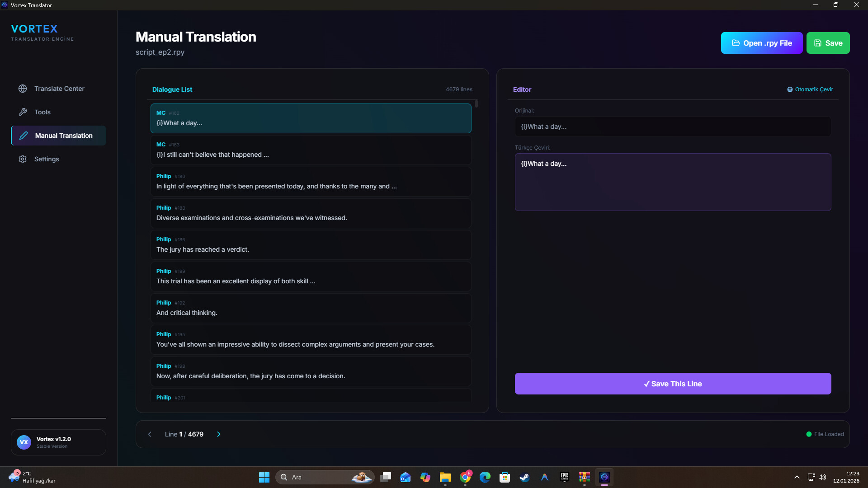Select the Translate Center globe icon
Viewport: 868px width, 488px height.
coord(23,89)
